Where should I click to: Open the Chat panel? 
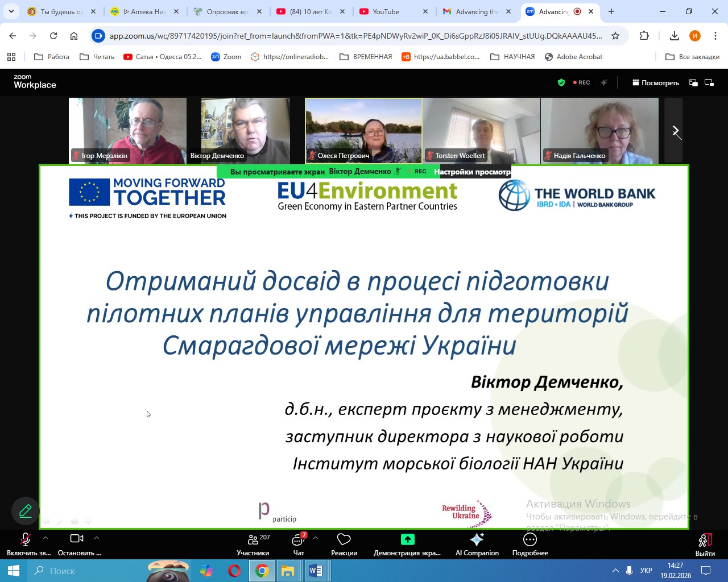tap(298, 539)
